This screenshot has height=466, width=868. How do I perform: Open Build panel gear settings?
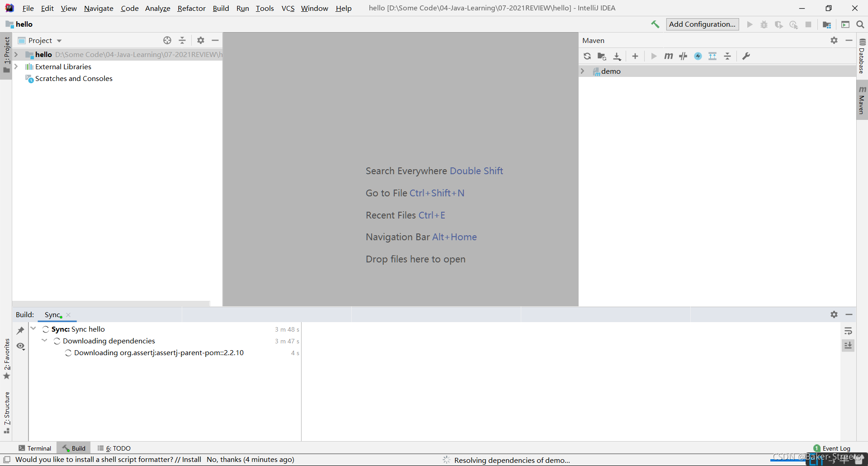point(834,314)
